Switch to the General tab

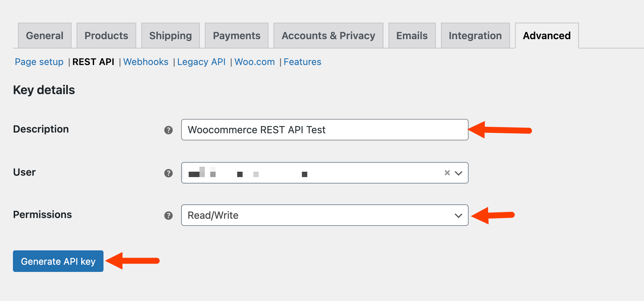tap(45, 36)
